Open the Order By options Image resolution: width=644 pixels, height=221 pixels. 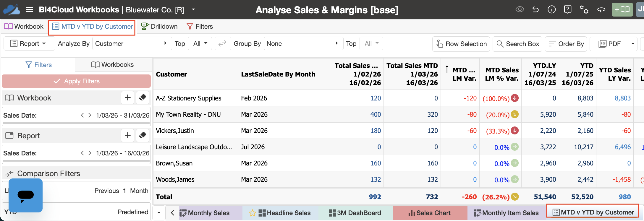coord(566,44)
